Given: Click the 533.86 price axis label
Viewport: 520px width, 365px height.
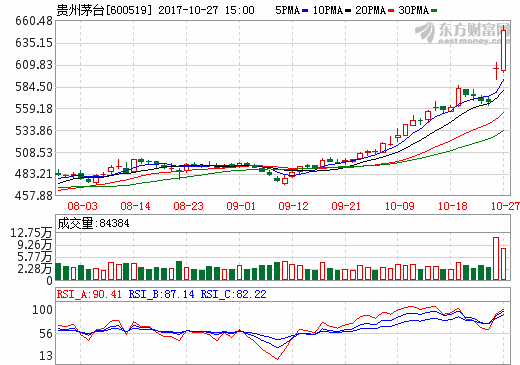Looking at the screenshot, I should (34, 131).
